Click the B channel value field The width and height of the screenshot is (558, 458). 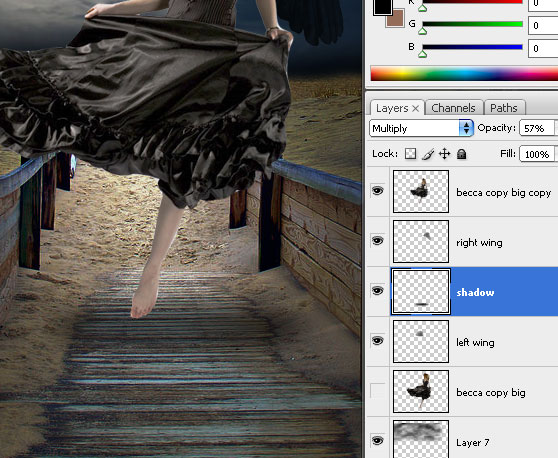(x=543, y=48)
